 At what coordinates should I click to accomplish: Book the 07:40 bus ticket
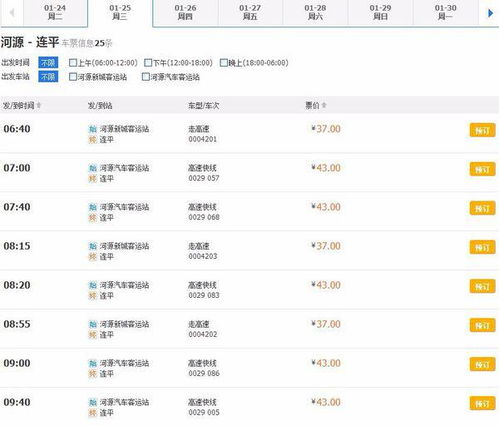pyautogui.click(x=482, y=208)
